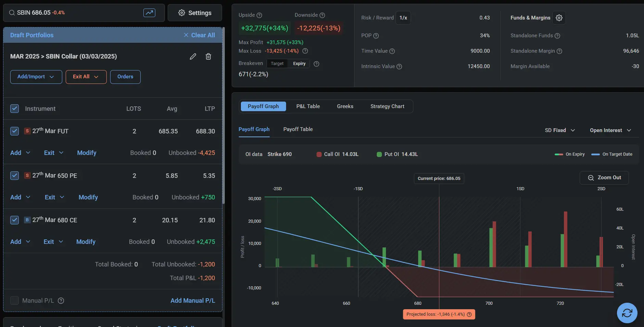Switch breakeven to Target
Viewport: 644px width, 327px height.
click(277, 64)
